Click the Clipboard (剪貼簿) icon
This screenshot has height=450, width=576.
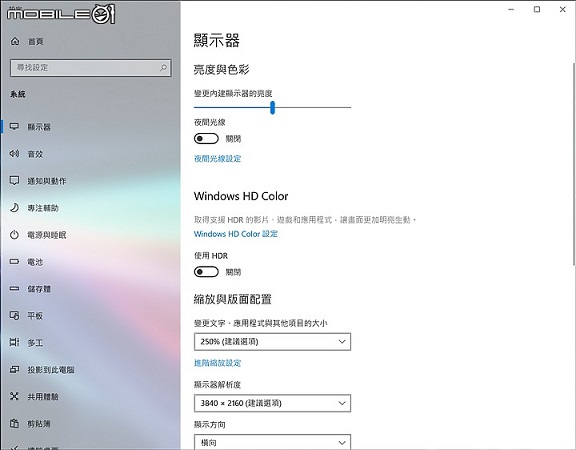point(14,423)
